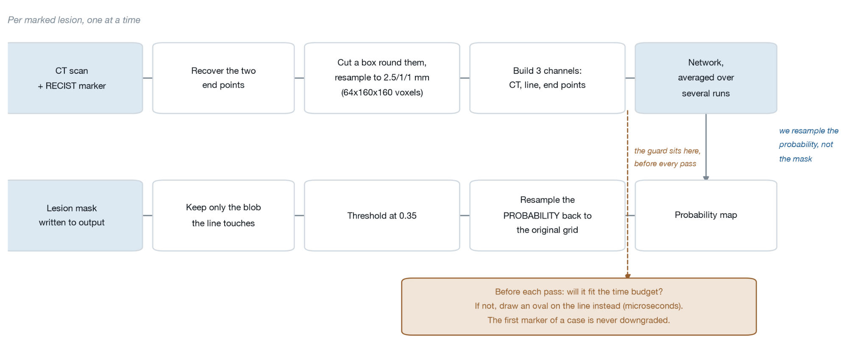The height and width of the screenshot is (359, 868).
Task: Click the Lesion mask written to output box
Action: coord(75,215)
